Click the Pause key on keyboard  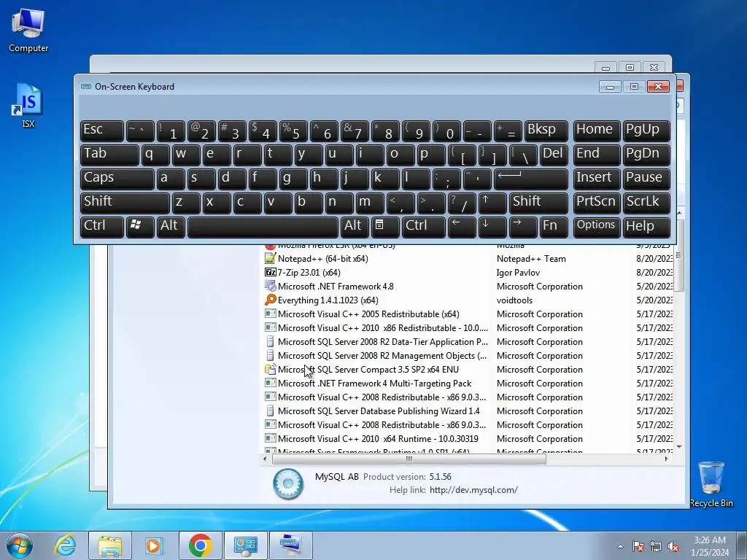646,179
